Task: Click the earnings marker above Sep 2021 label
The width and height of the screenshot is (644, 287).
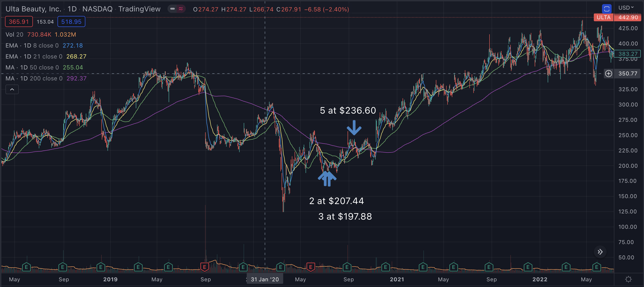Action: point(489,267)
